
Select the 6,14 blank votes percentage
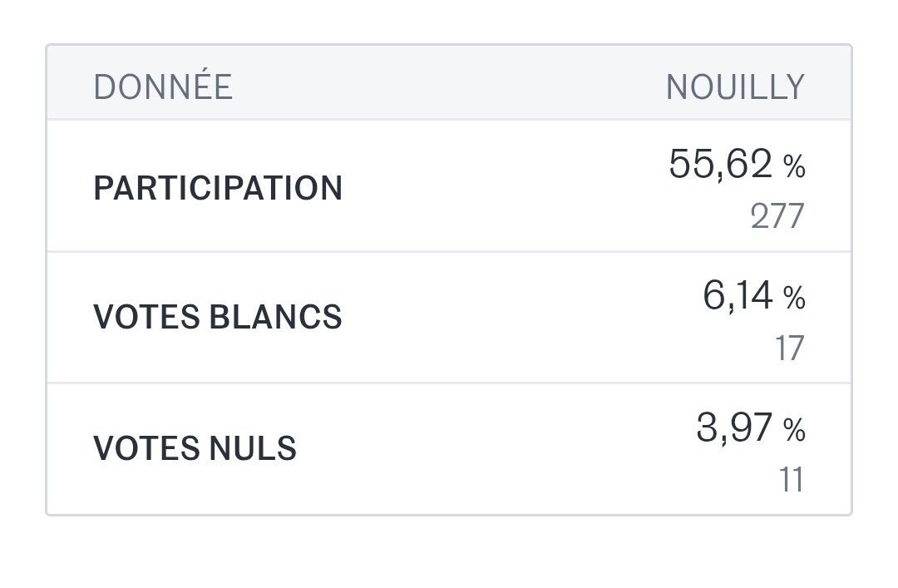pyautogui.click(x=738, y=296)
